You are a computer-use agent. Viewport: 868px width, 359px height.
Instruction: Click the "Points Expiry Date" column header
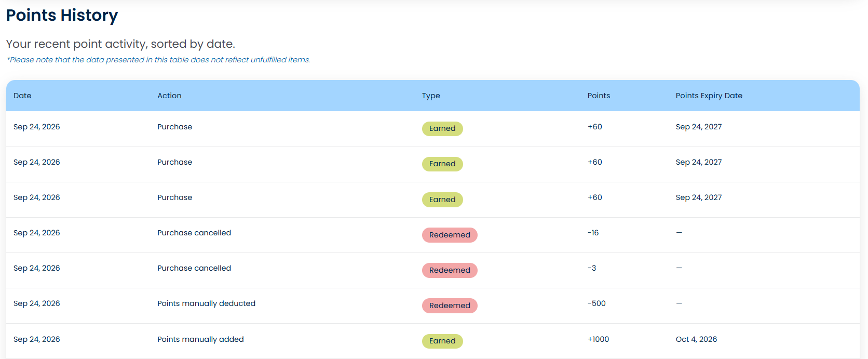709,96
